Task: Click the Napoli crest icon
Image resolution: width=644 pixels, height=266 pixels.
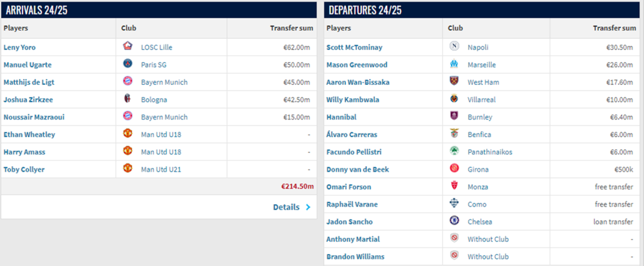Action: click(x=454, y=47)
